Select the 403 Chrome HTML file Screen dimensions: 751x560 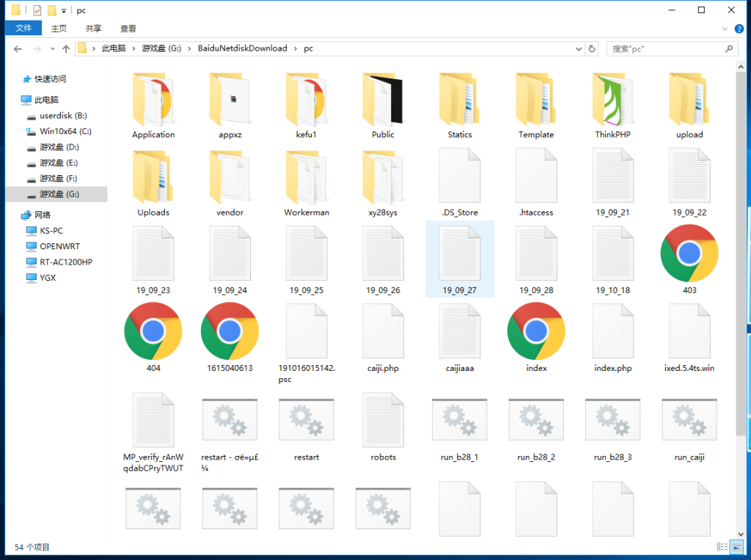(689, 261)
